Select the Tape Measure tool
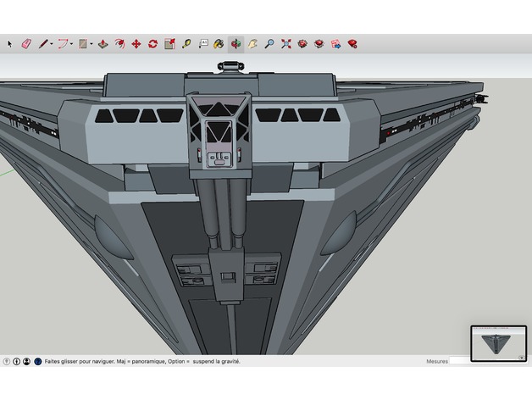Viewport: 532px width, 400px height. coord(186,44)
